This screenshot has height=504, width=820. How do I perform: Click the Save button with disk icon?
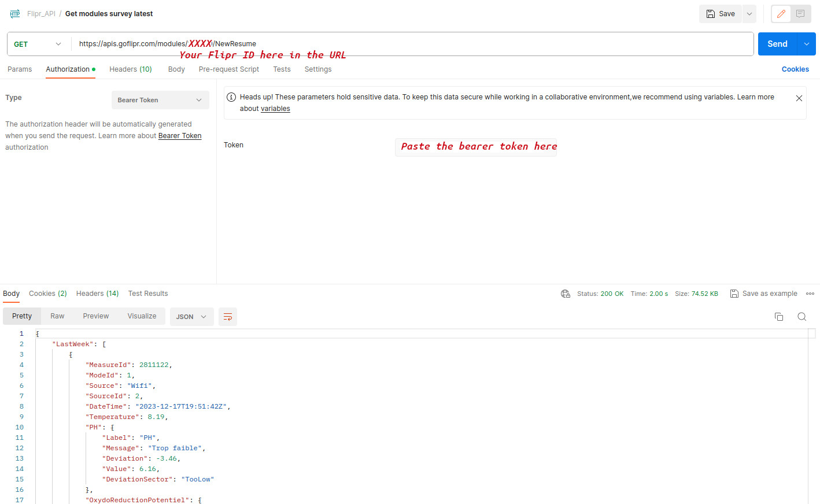pos(721,14)
